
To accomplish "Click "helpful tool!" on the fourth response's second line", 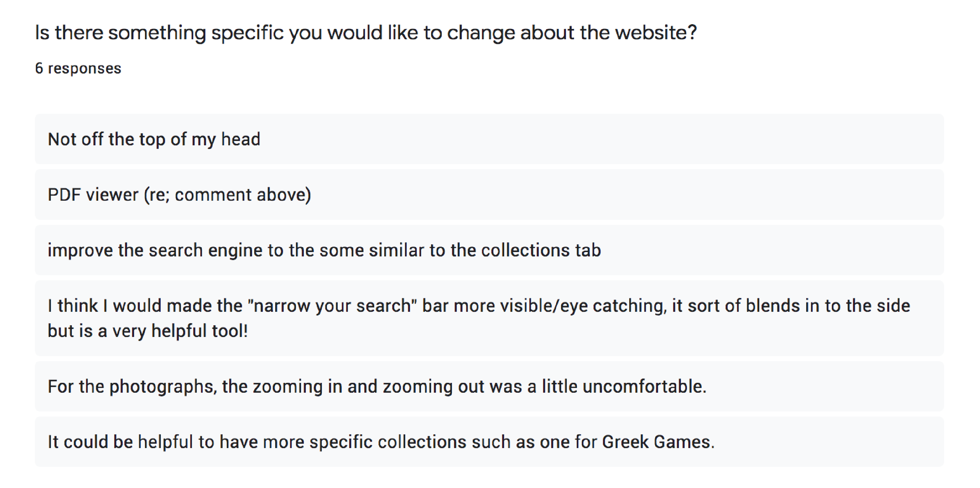I will (x=199, y=331).
